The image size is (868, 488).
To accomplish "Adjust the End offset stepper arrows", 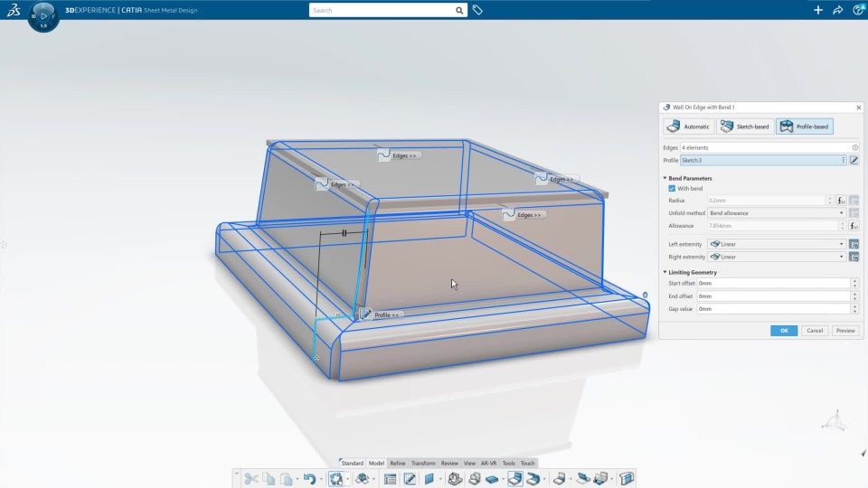I will [854, 296].
